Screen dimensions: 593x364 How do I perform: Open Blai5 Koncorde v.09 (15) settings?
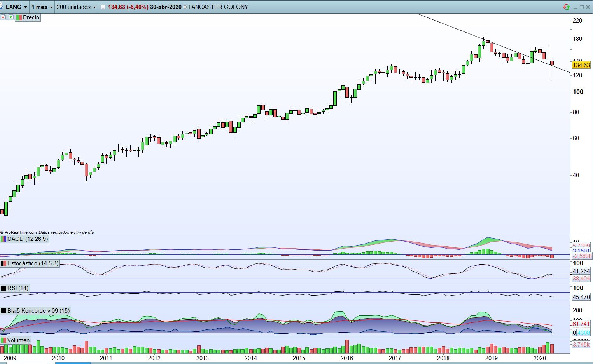coord(38,311)
